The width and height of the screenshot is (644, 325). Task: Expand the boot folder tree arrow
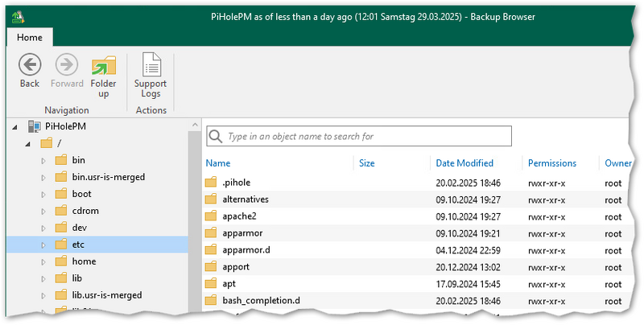click(x=43, y=194)
